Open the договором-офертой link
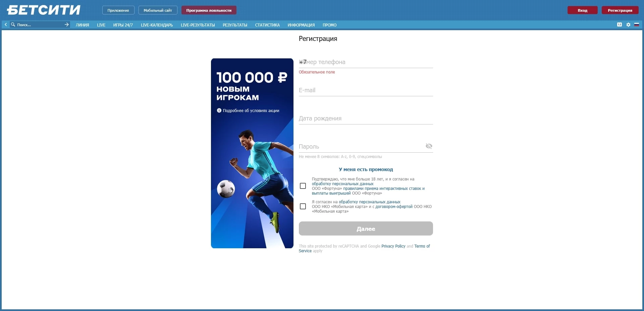 pyautogui.click(x=394, y=207)
